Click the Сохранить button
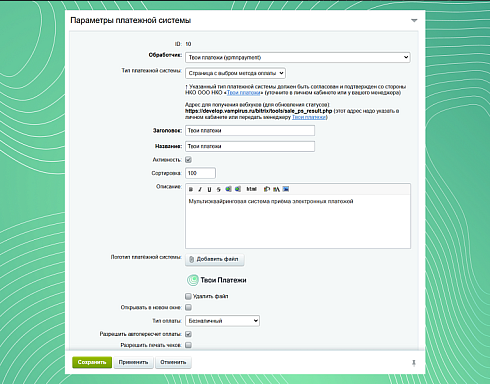 click(92, 362)
